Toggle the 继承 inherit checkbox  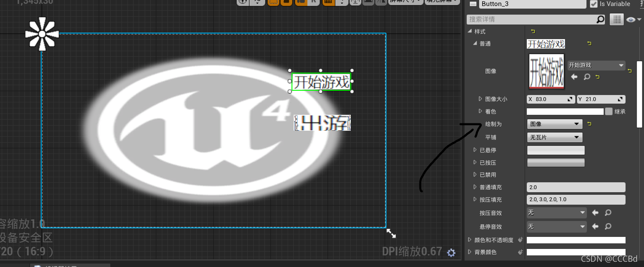pyautogui.click(x=609, y=111)
